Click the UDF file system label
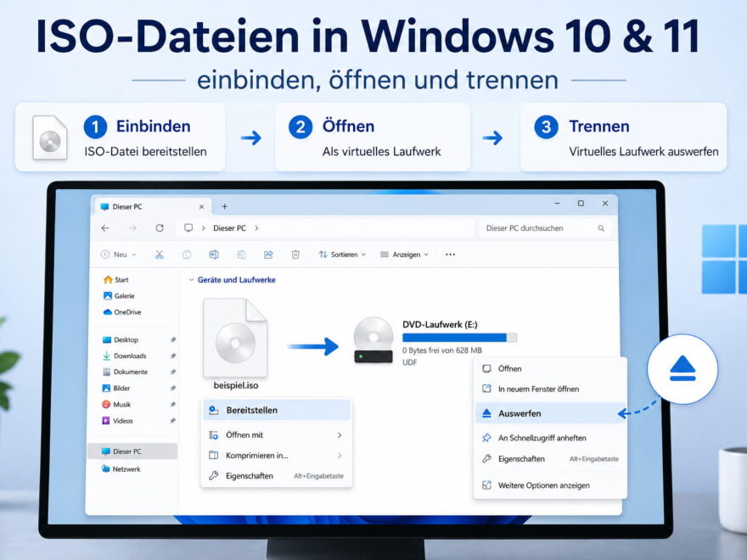The image size is (747, 560). point(410,362)
